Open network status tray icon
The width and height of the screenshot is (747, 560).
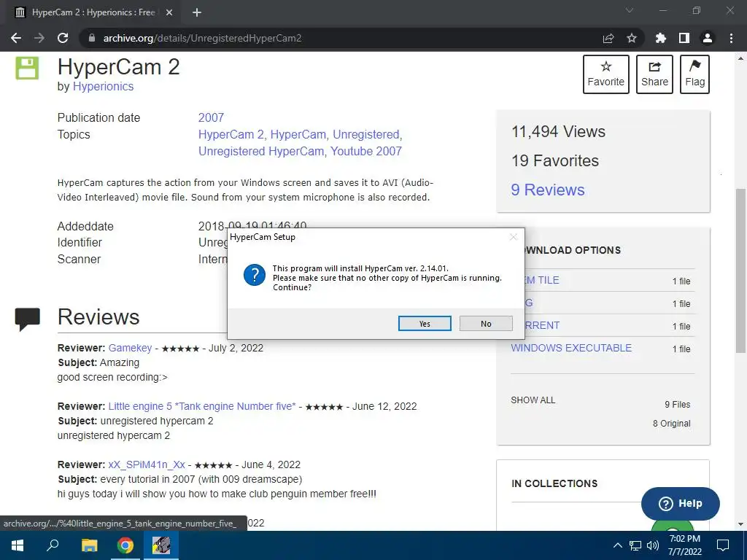[x=635, y=545]
